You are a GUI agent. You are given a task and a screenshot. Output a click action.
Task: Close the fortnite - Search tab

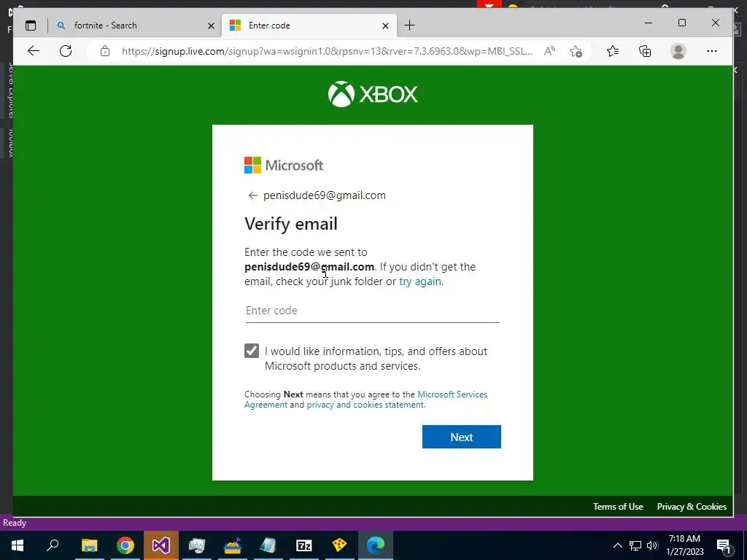(211, 26)
